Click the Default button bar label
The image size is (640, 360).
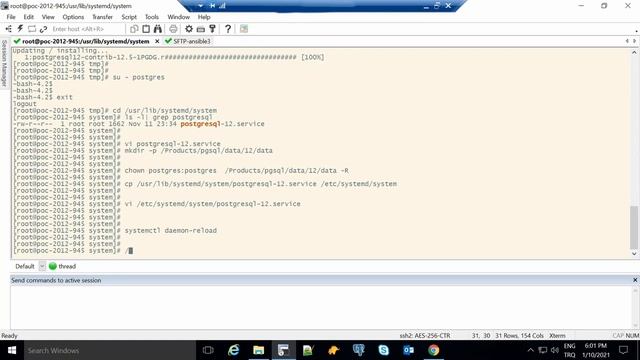(x=24, y=266)
